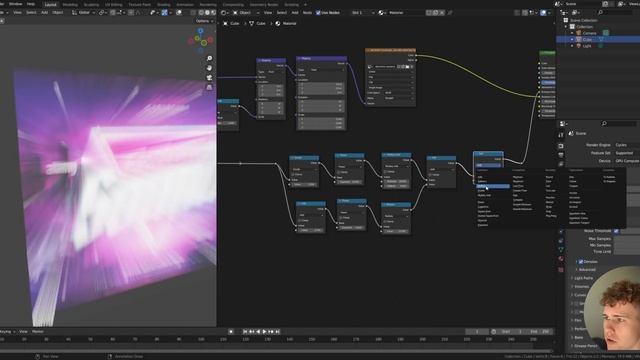The image size is (640, 360).
Task: Click the node editor overlay icon
Action: click(543, 13)
